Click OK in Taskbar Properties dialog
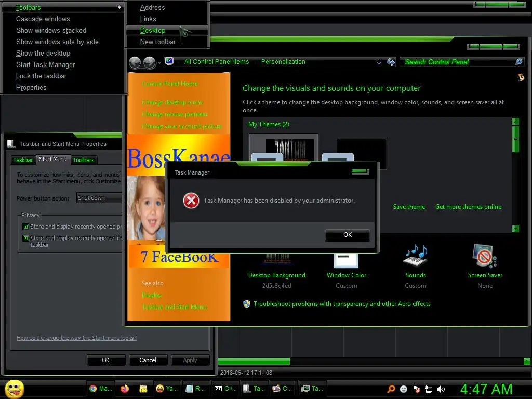 106,360
